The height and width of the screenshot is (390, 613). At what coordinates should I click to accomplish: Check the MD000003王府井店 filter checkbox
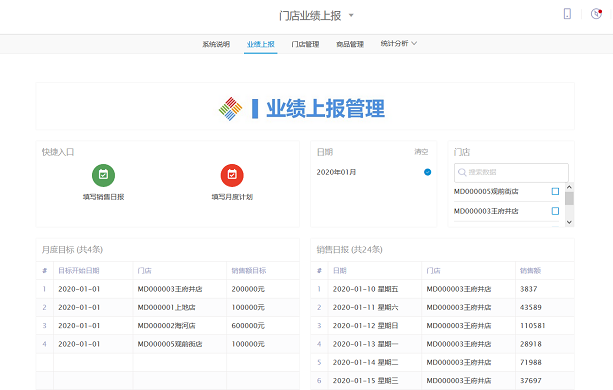[x=555, y=211]
